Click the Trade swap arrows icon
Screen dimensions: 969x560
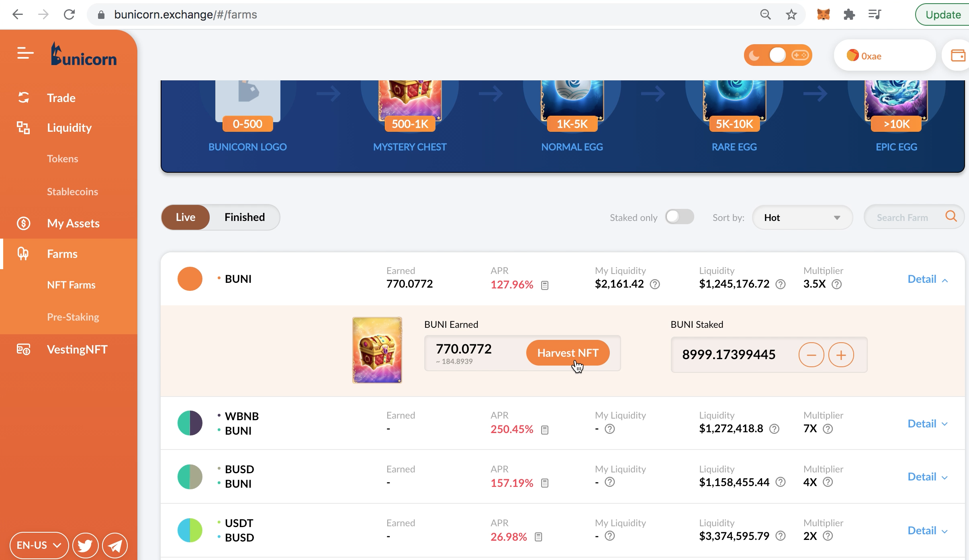(23, 98)
